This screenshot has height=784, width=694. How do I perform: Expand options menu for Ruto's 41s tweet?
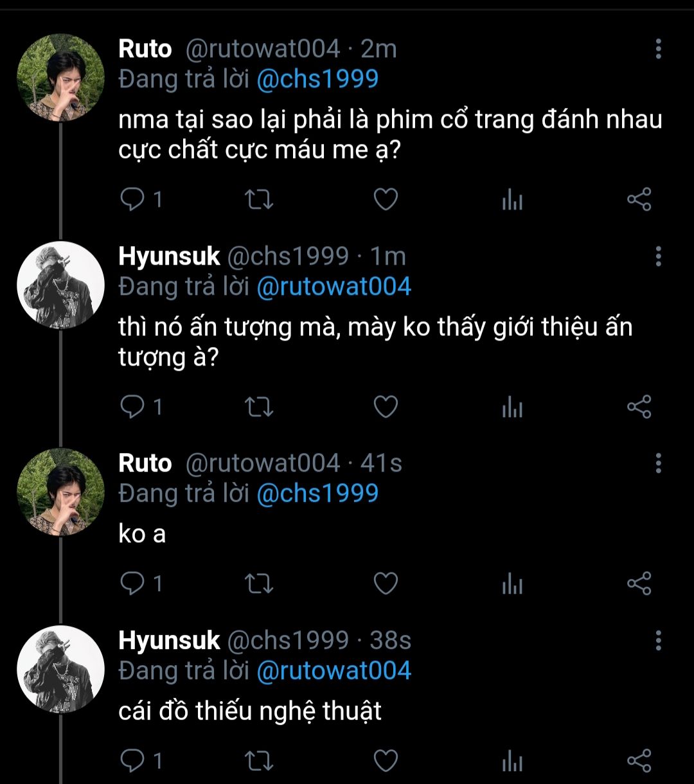[658, 463]
